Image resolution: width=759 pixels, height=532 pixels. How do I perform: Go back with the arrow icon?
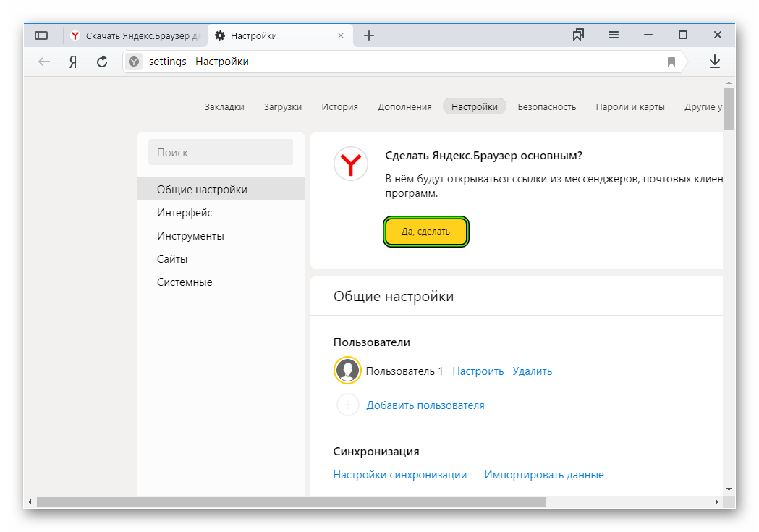44,62
